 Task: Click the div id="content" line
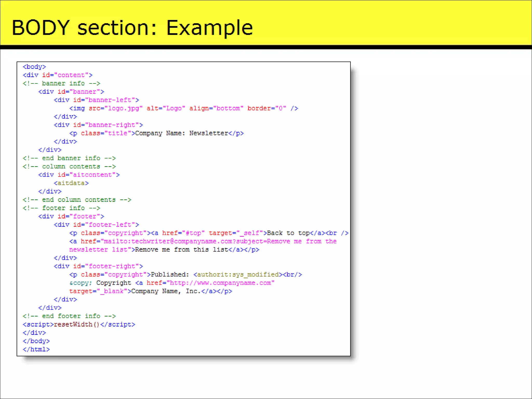[57, 75]
